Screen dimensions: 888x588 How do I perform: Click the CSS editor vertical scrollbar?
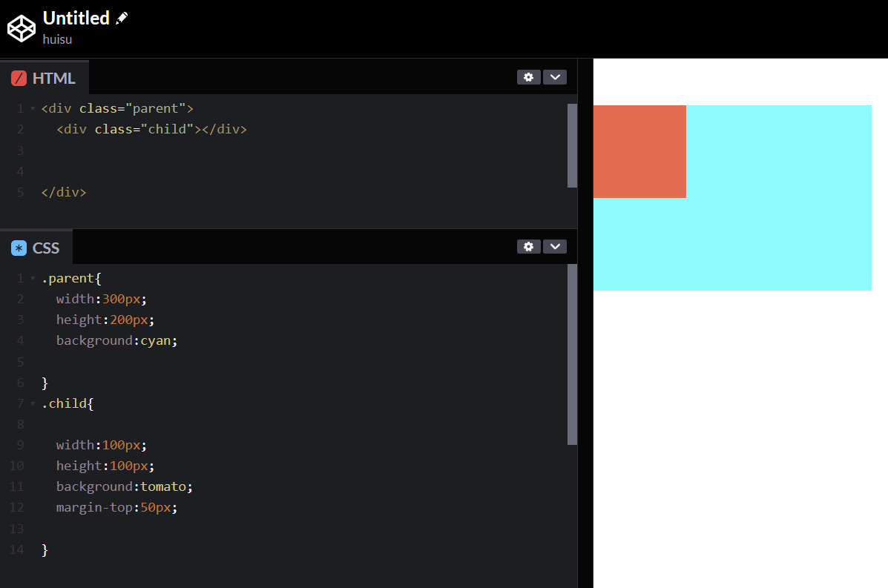coord(572,354)
